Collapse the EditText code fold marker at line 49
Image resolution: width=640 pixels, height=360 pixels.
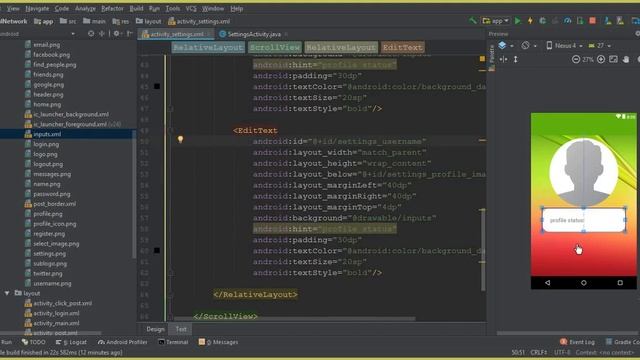point(171,131)
